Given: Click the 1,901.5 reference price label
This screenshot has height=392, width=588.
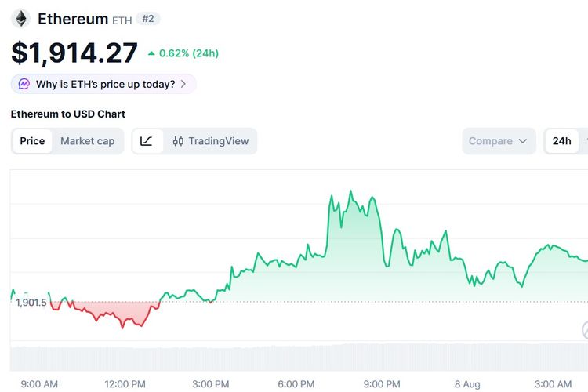Looking at the screenshot, I should (x=31, y=303).
